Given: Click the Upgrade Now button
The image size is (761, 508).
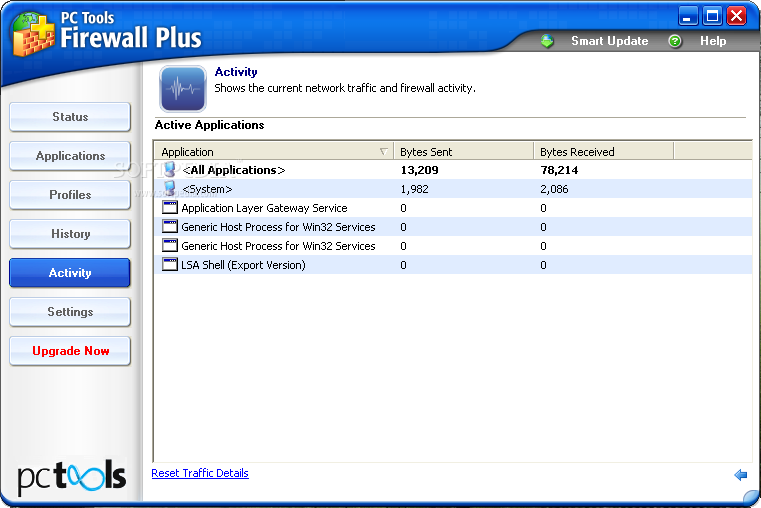Looking at the screenshot, I should coord(70,351).
